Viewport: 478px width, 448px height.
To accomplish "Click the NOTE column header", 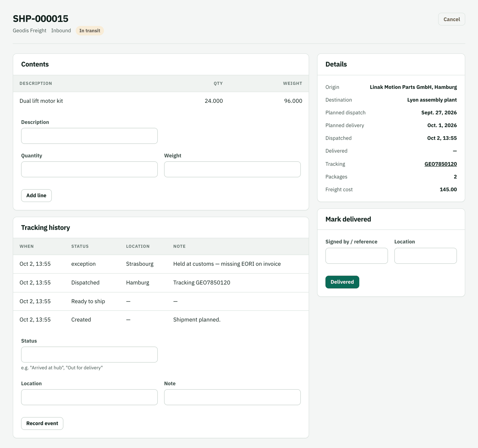I will (179, 246).
